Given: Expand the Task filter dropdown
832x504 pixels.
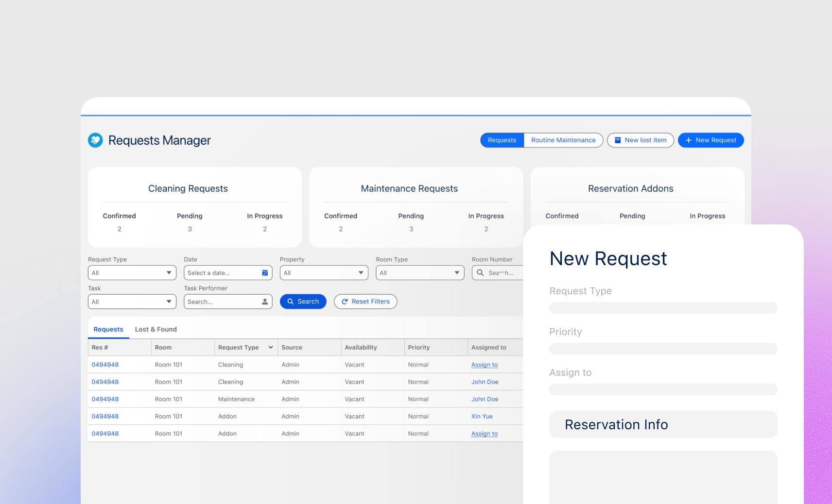Looking at the screenshot, I should (132, 302).
